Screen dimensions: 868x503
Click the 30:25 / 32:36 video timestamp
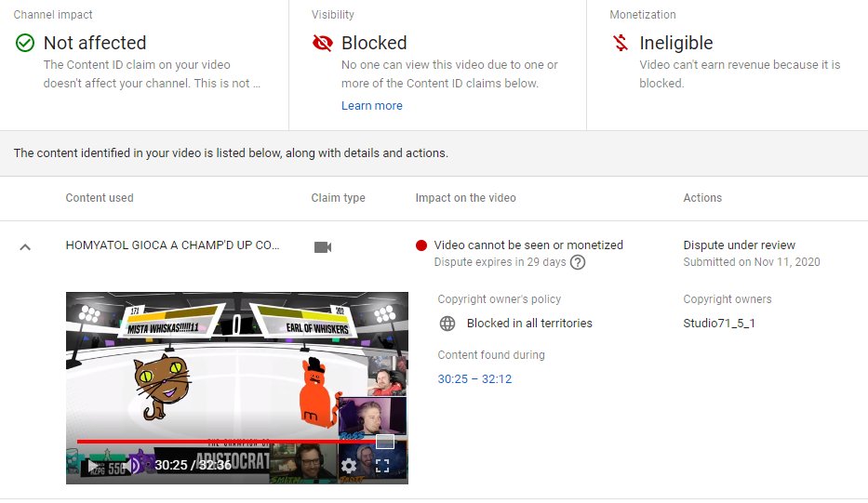pos(193,466)
